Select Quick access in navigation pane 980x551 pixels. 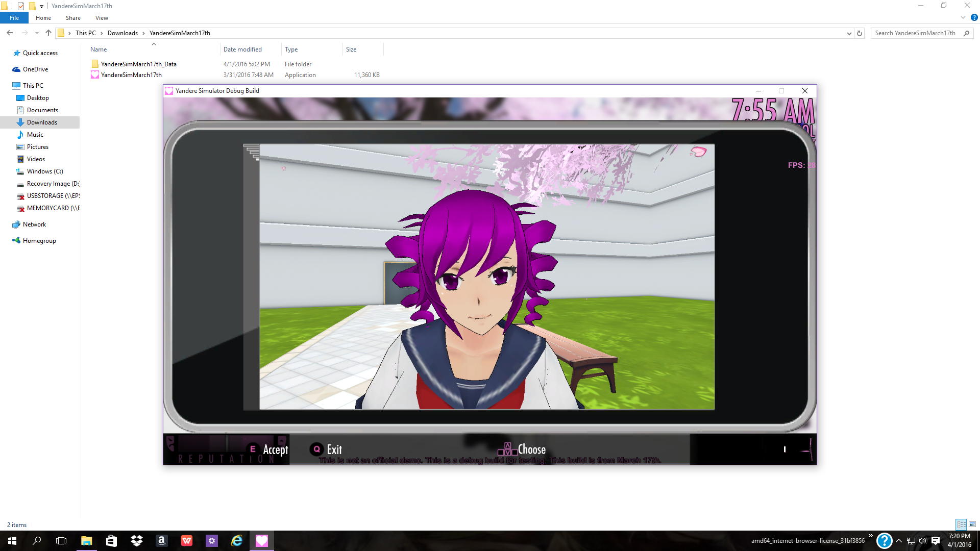pyautogui.click(x=40, y=53)
